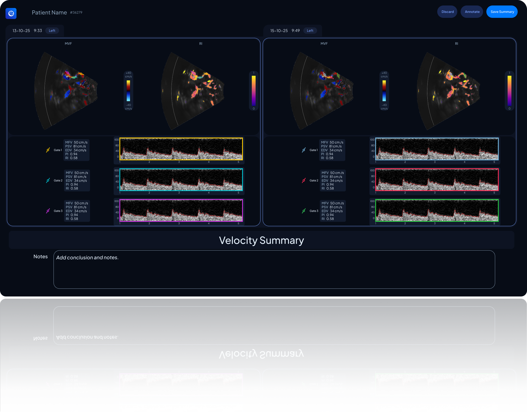Select the 13-10-25 9:33 session tab

27,31
